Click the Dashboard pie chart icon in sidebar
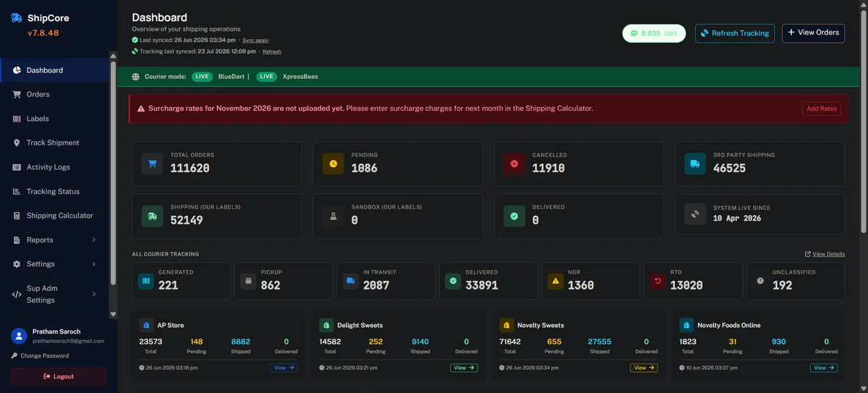The width and height of the screenshot is (868, 393). click(17, 70)
